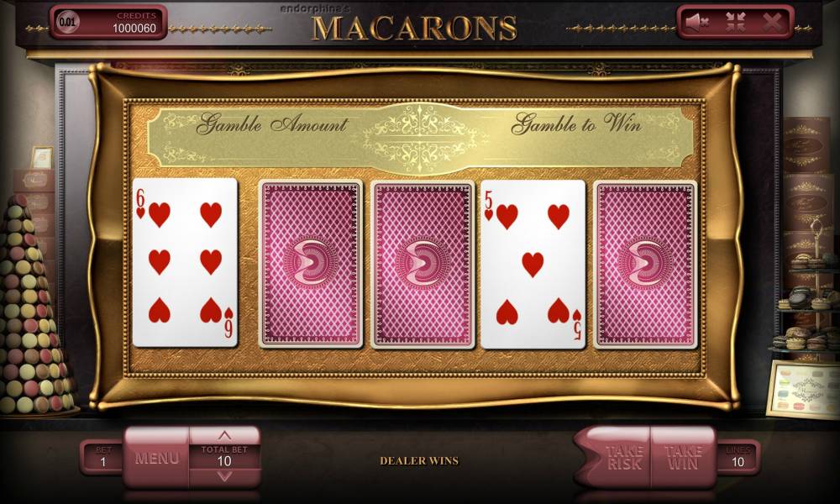The width and height of the screenshot is (840, 504).
Task: Click the 0.01 coin denomination icon
Action: pyautogui.click(x=67, y=22)
